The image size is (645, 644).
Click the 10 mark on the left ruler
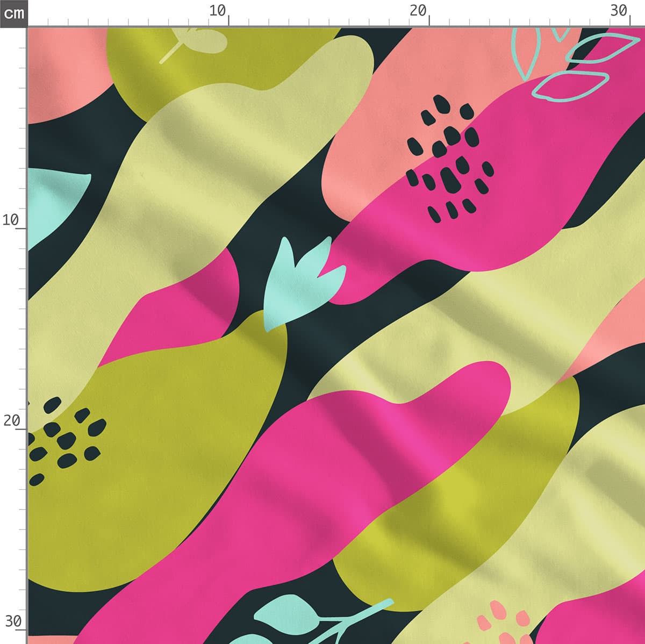11,220
